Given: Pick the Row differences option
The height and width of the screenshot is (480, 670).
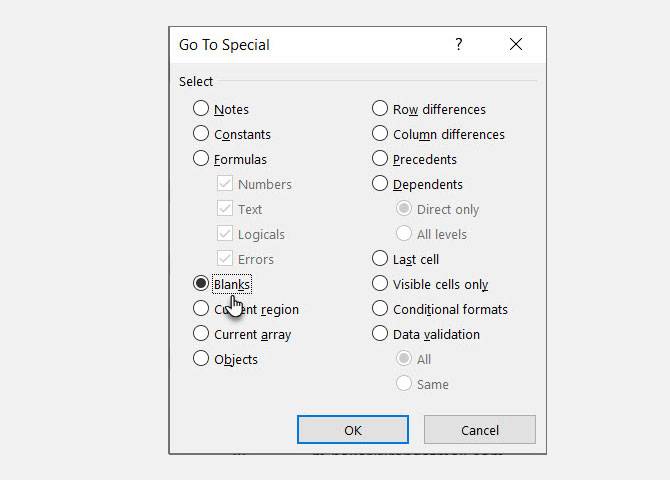Looking at the screenshot, I should tap(380, 109).
